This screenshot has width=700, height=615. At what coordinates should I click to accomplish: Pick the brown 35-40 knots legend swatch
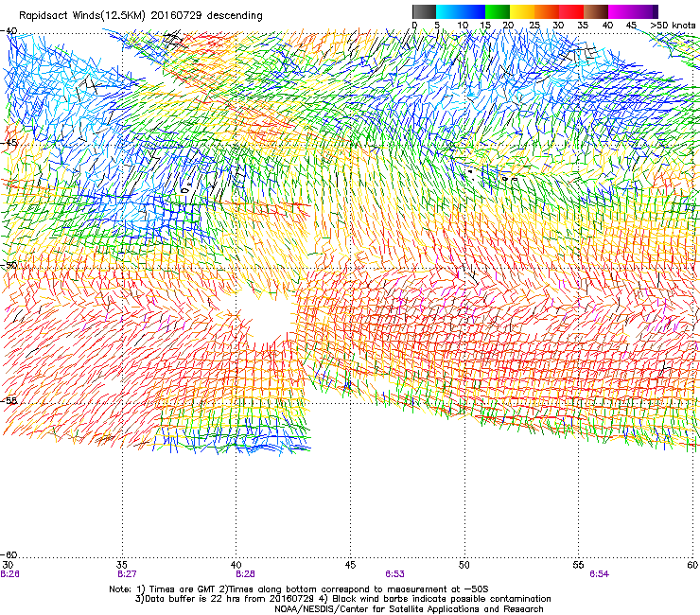pyautogui.click(x=596, y=11)
